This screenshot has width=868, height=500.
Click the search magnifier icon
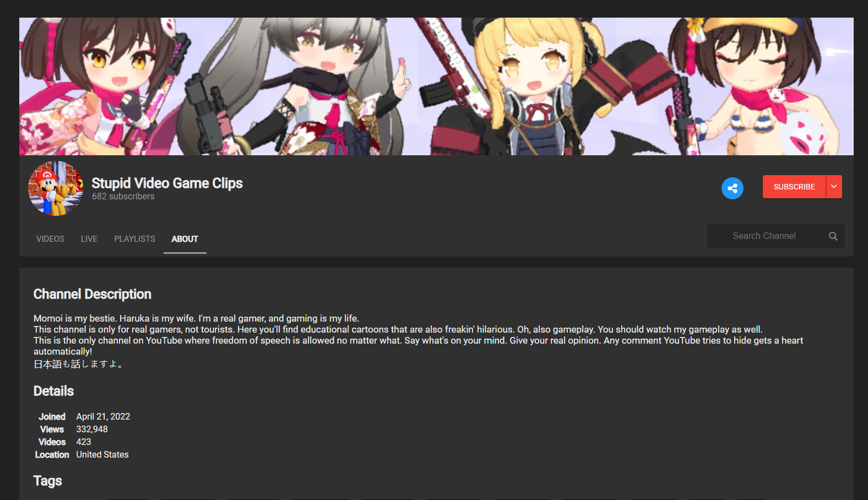[833, 236]
